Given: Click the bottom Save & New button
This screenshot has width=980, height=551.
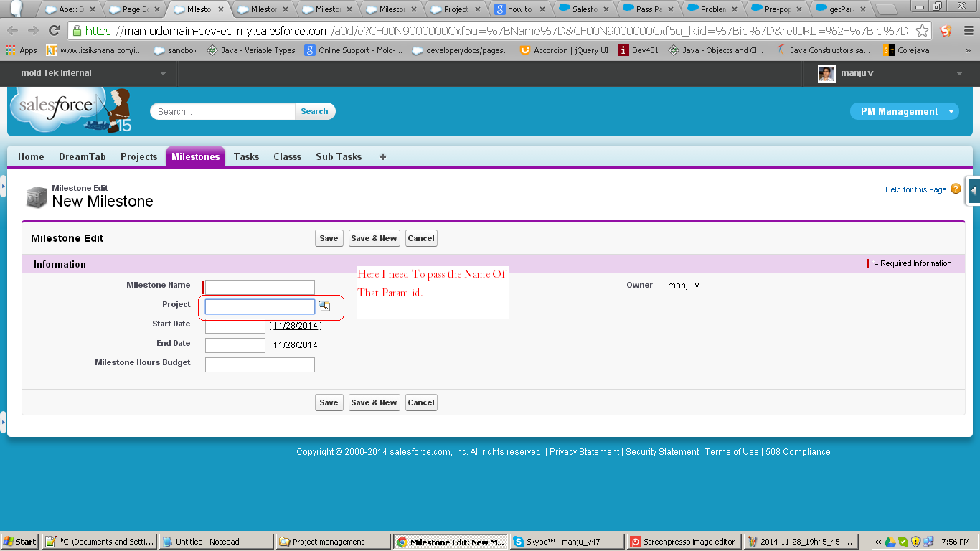Looking at the screenshot, I should coord(374,402).
